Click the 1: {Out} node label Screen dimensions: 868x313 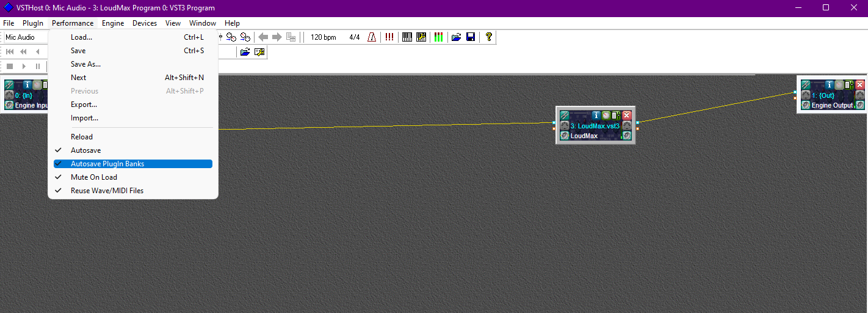click(x=823, y=95)
